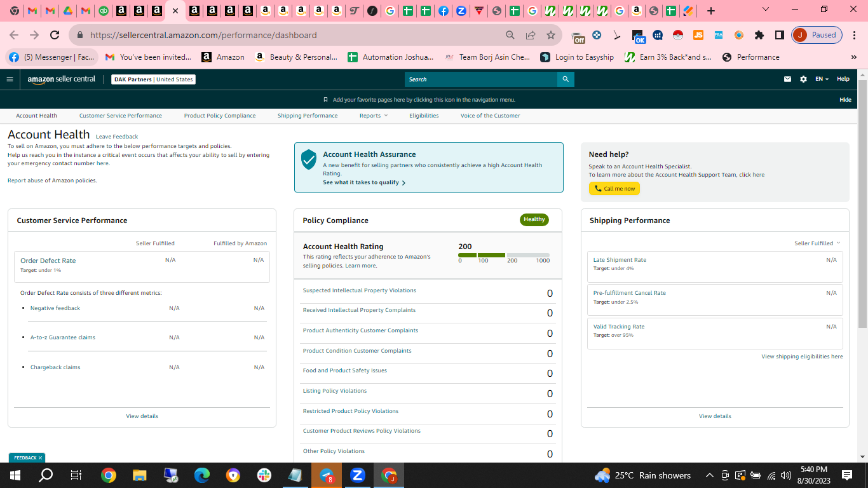Image resolution: width=868 pixels, height=488 pixels.
Task: Open Zoom from the taskbar
Action: [358, 475]
